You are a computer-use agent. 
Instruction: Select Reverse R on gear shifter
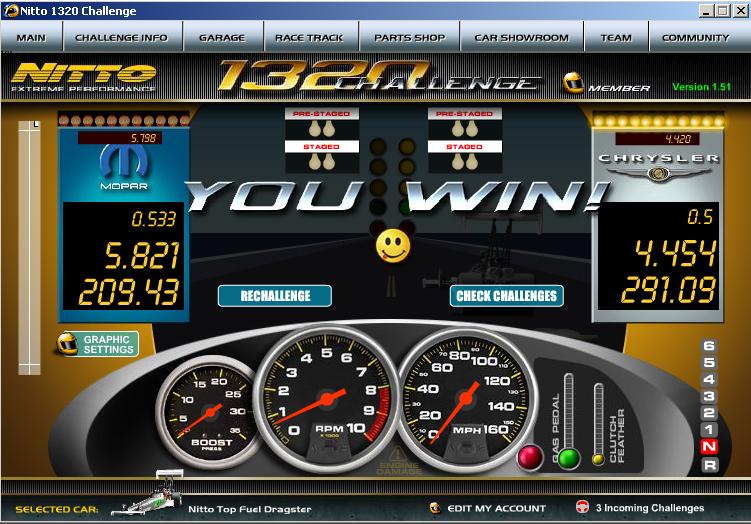(x=709, y=465)
